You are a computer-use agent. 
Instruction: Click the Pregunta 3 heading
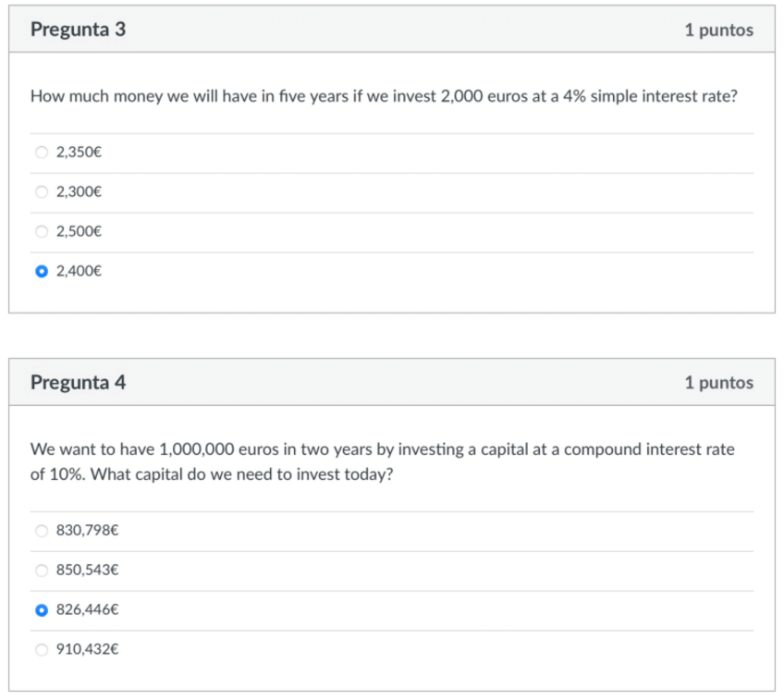point(78,30)
